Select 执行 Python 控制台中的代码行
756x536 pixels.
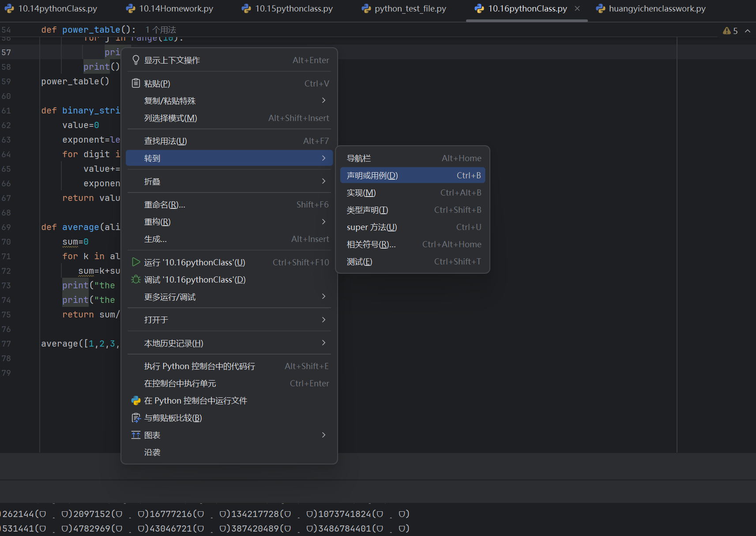click(x=229, y=366)
